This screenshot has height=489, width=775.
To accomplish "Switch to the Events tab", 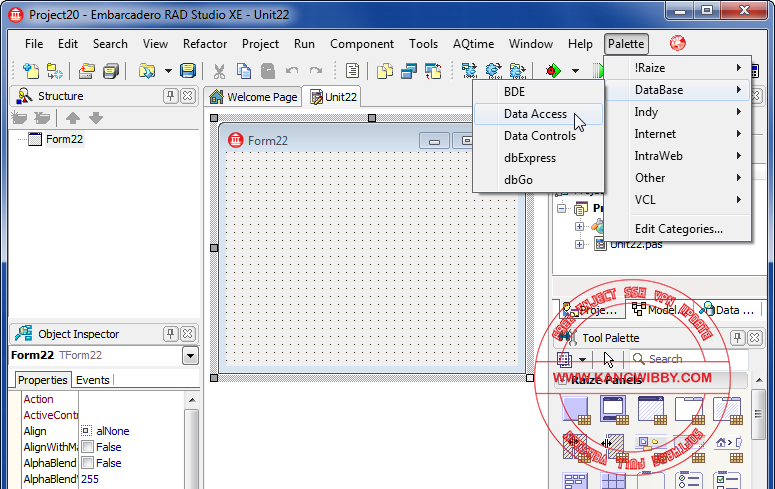I will 92,380.
